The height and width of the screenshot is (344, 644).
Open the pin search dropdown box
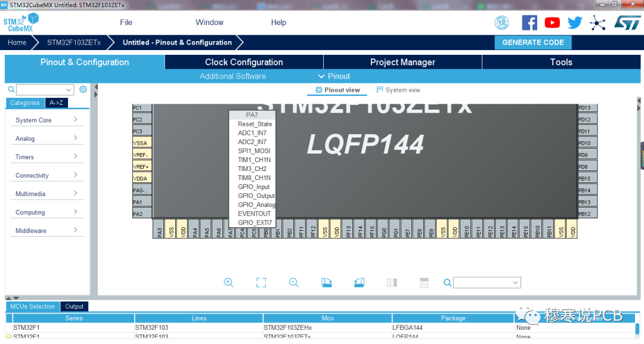(487, 283)
